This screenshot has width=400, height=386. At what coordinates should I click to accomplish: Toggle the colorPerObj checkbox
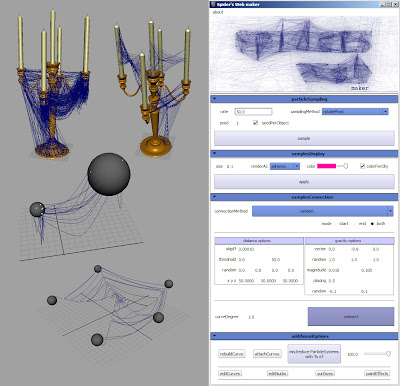(x=362, y=166)
